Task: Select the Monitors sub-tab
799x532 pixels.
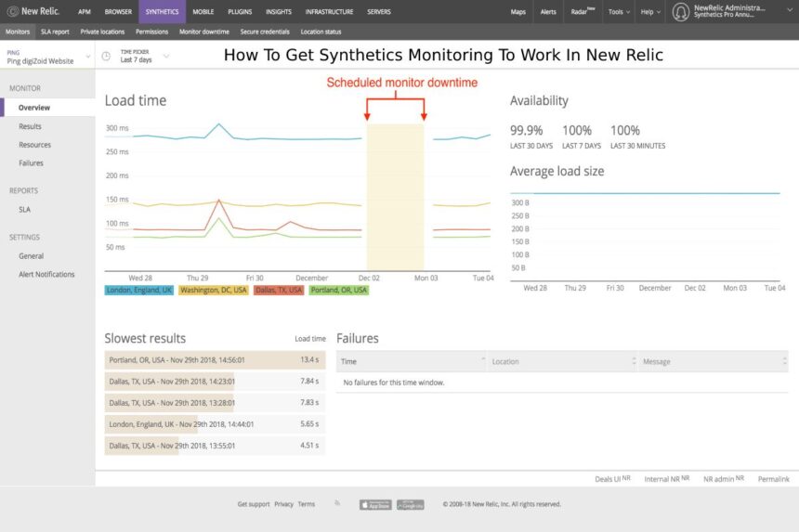Action: (x=18, y=32)
